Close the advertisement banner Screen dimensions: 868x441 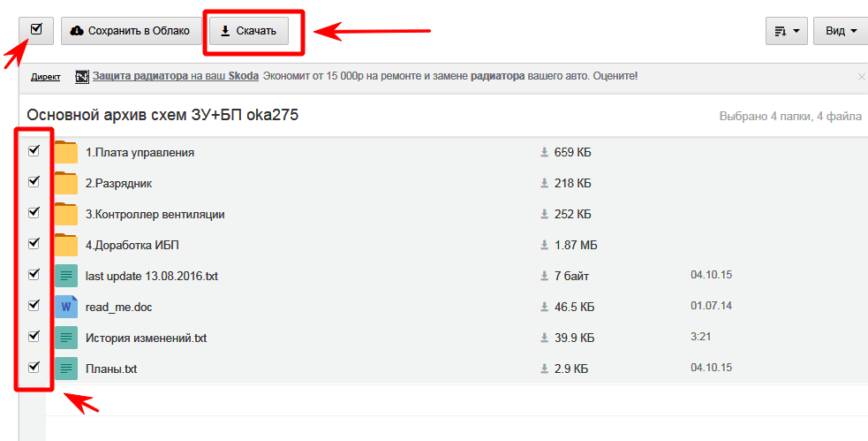pos(861,77)
